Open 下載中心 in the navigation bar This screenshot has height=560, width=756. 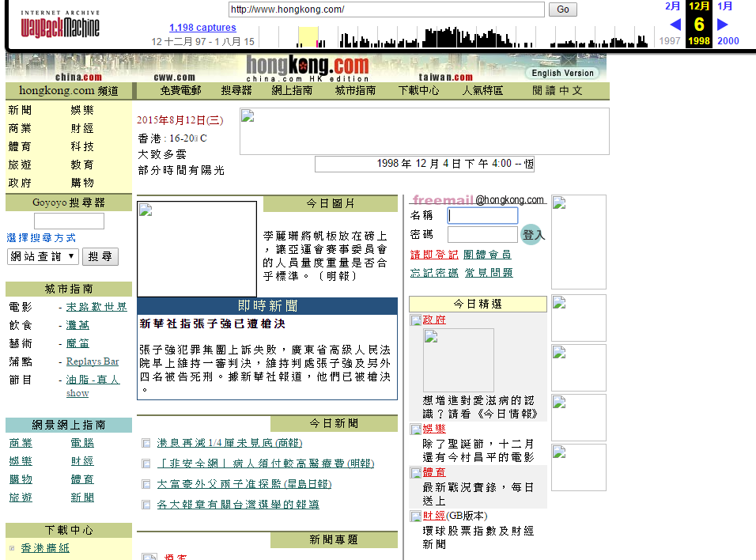(x=418, y=91)
